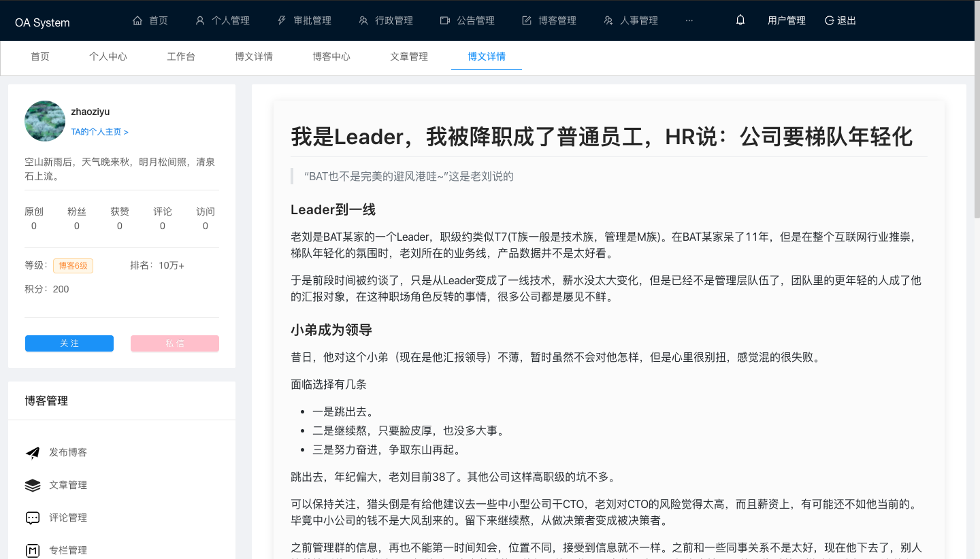Click the bullet 三是努力奋进，争取东山再起。

[x=387, y=450]
